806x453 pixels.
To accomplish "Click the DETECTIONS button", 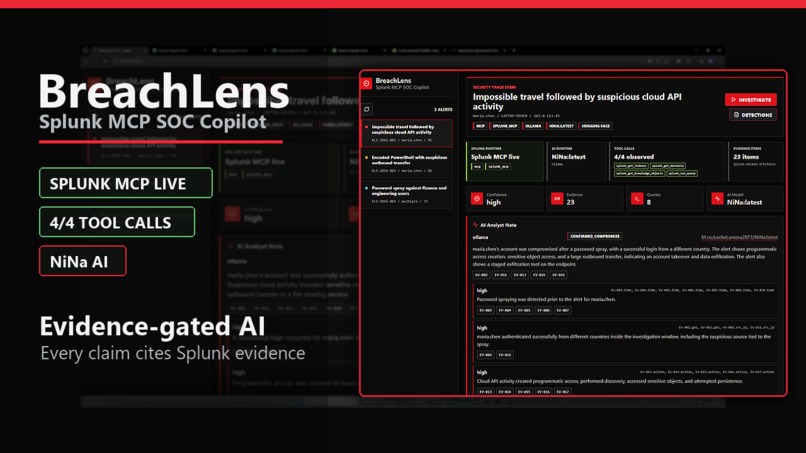I will click(x=753, y=115).
